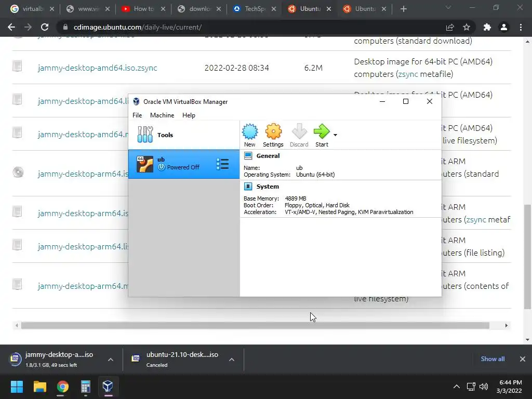Open a new Chrome tab

coord(403,9)
